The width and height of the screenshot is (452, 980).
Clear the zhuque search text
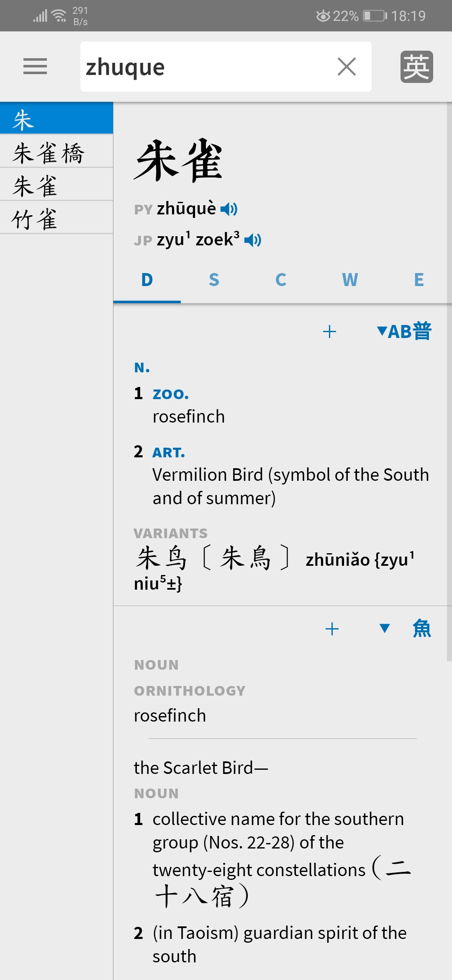pyautogui.click(x=347, y=67)
